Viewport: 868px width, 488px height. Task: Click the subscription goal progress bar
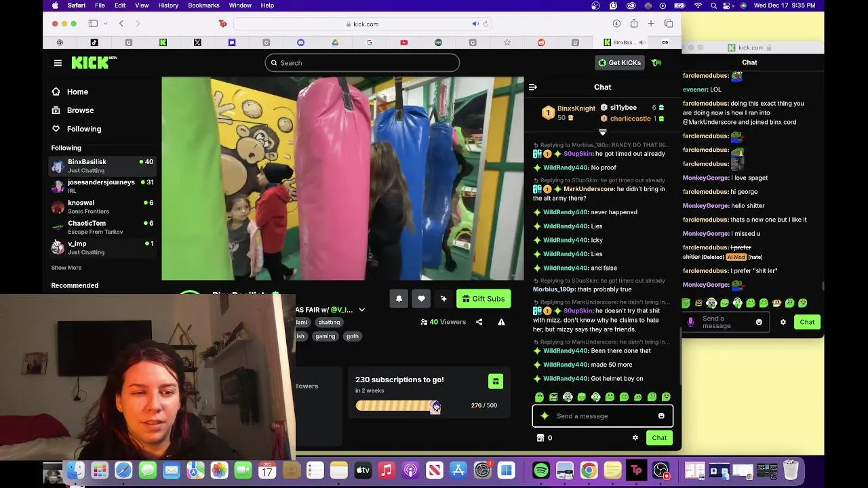click(x=397, y=405)
